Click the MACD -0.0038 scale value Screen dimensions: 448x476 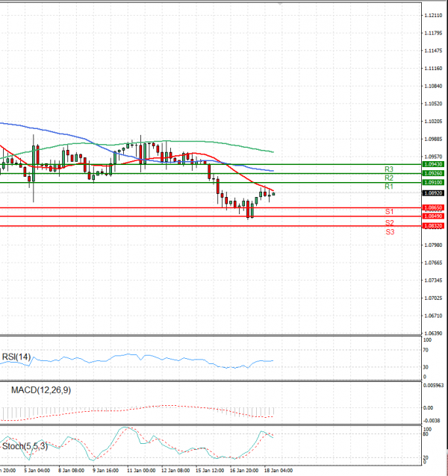point(432,421)
